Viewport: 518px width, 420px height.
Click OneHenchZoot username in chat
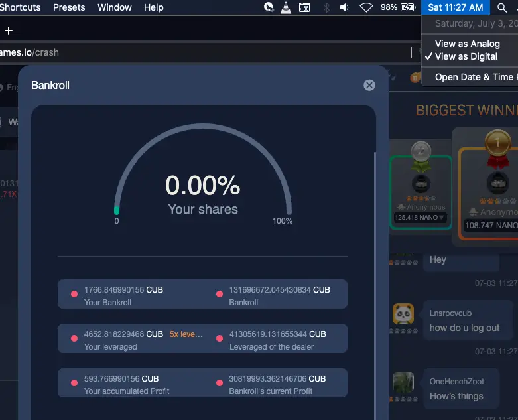click(x=456, y=382)
